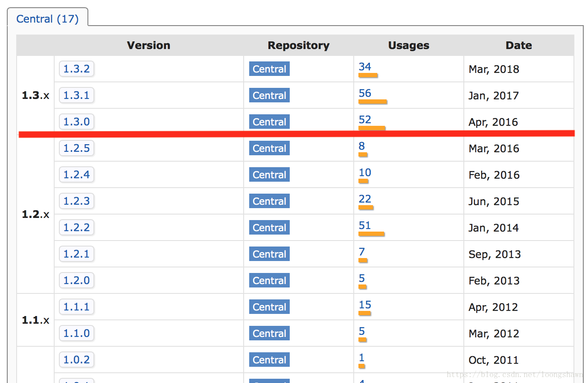Click the Central badge for version 1.2.3
Screen dimensions: 588x383
tap(269, 201)
